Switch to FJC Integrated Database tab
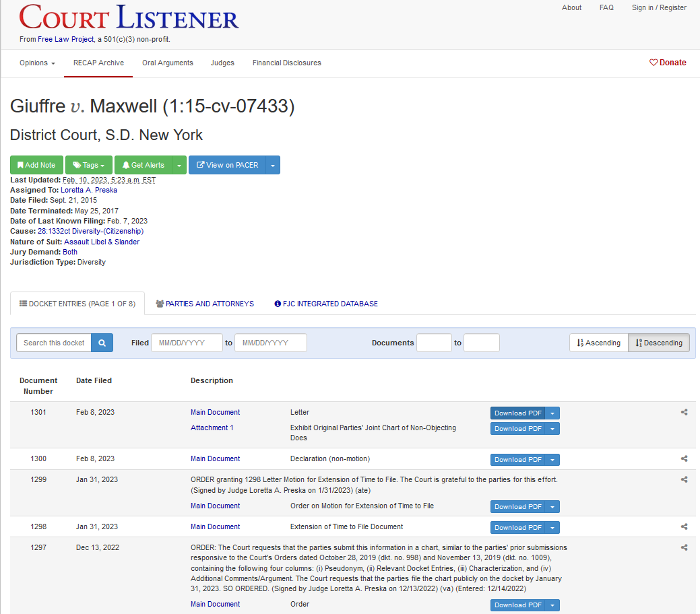700x614 pixels. pos(326,304)
